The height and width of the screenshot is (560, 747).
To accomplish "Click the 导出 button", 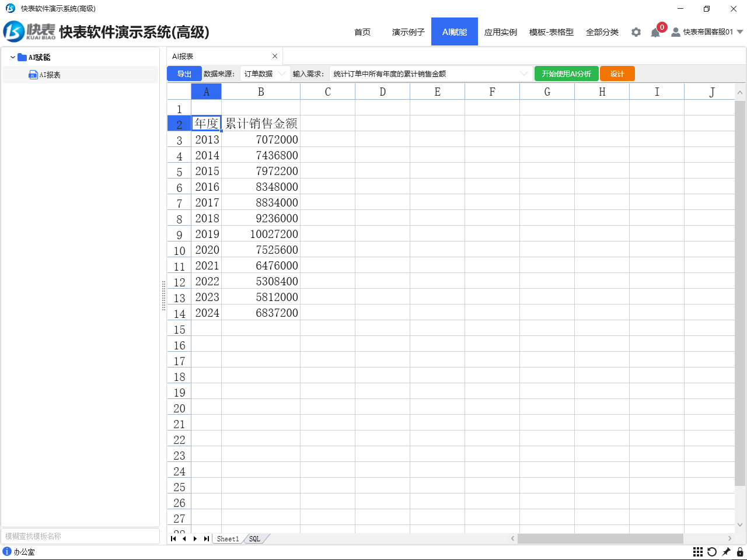I will (184, 73).
